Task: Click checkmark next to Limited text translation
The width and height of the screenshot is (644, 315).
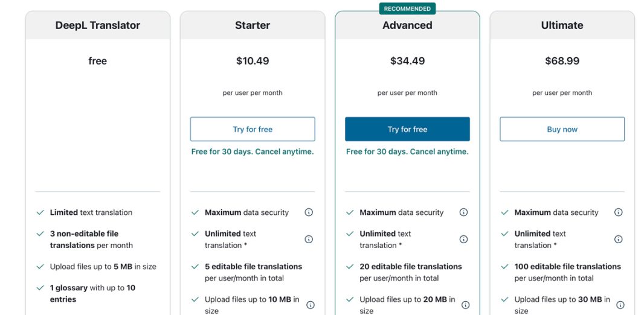Action: click(x=40, y=212)
